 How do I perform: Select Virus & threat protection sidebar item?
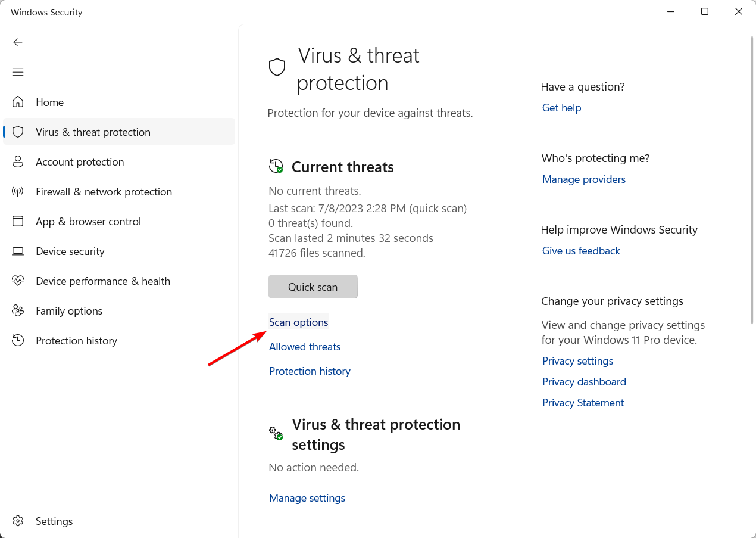click(119, 132)
